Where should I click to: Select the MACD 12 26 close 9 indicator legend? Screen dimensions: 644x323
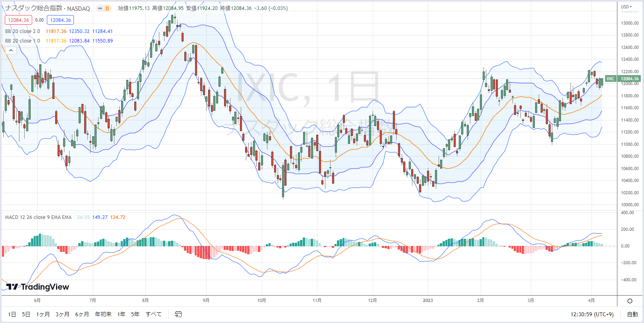[x=38, y=217]
